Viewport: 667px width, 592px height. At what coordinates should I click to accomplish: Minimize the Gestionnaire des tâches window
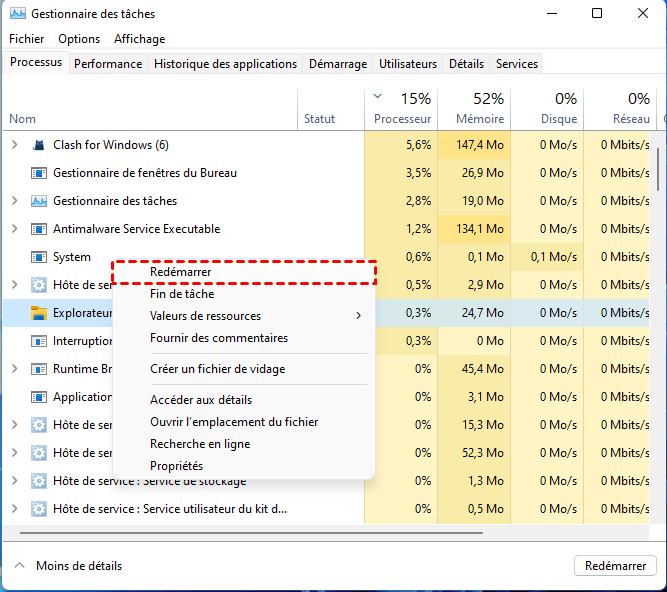click(552, 14)
